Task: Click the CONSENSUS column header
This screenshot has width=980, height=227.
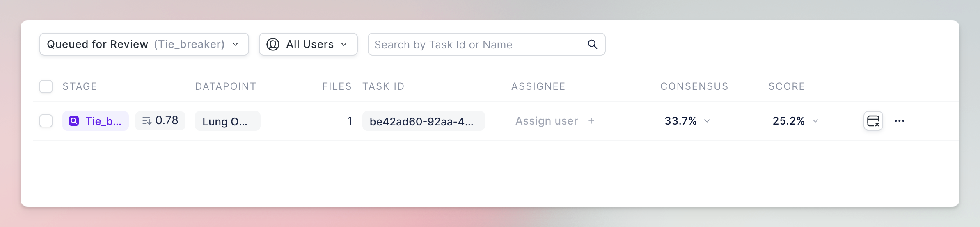Action: coord(694,86)
